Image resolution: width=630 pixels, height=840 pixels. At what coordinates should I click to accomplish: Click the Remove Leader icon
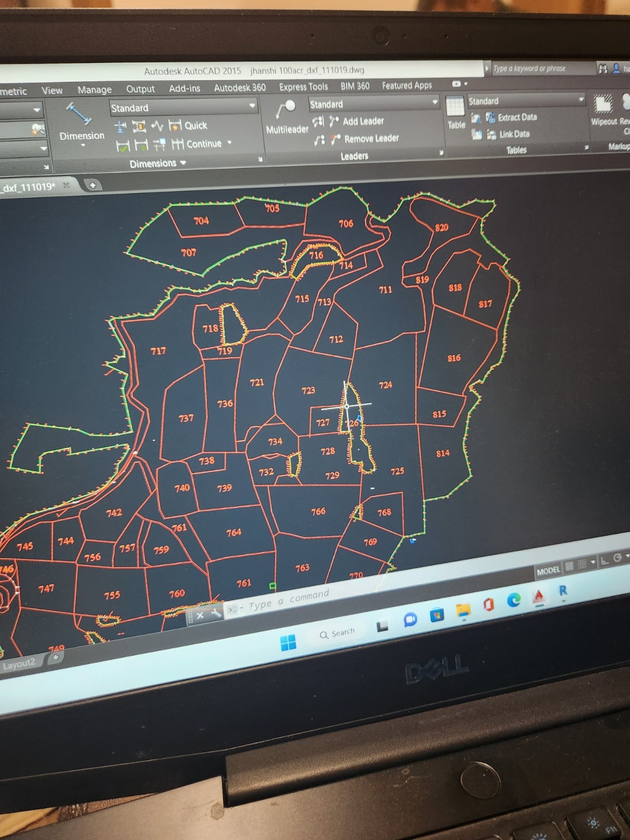point(335,139)
